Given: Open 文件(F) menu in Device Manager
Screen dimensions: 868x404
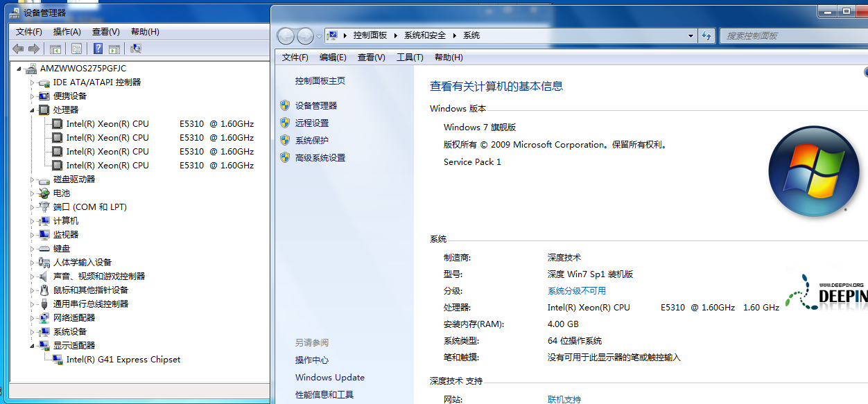Looking at the screenshot, I should tap(29, 32).
